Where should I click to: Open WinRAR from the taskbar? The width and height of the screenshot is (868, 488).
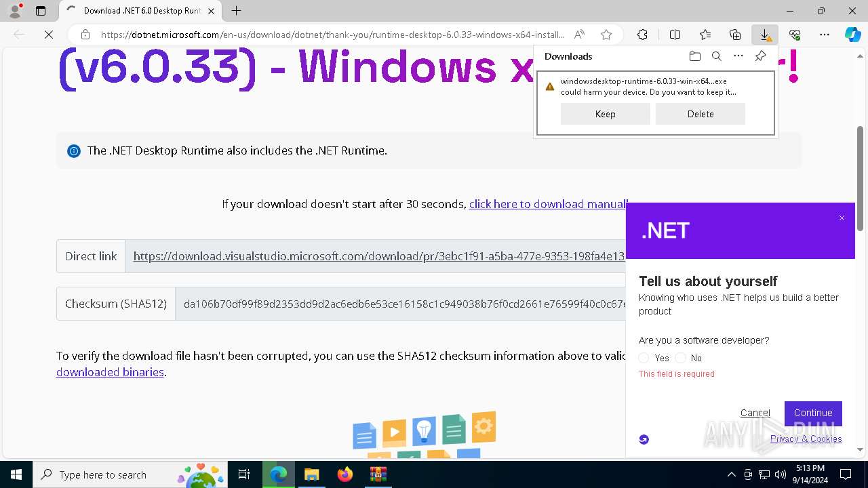378,474
